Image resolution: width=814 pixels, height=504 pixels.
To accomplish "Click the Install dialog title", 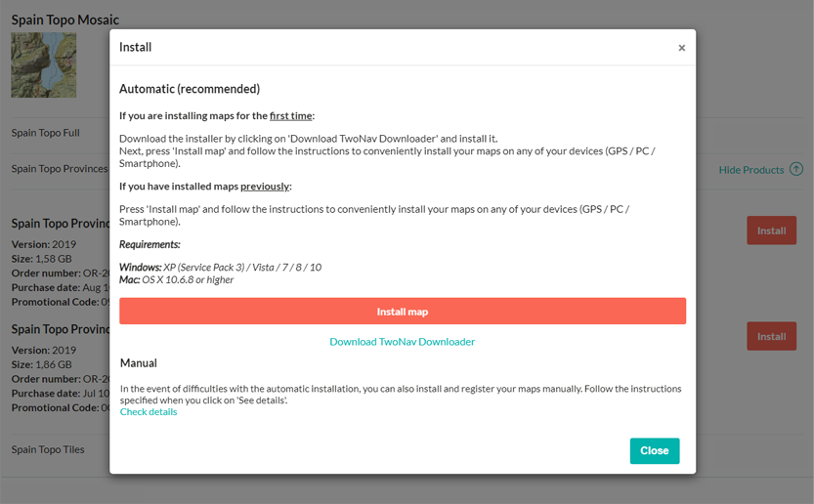I will tap(135, 47).
